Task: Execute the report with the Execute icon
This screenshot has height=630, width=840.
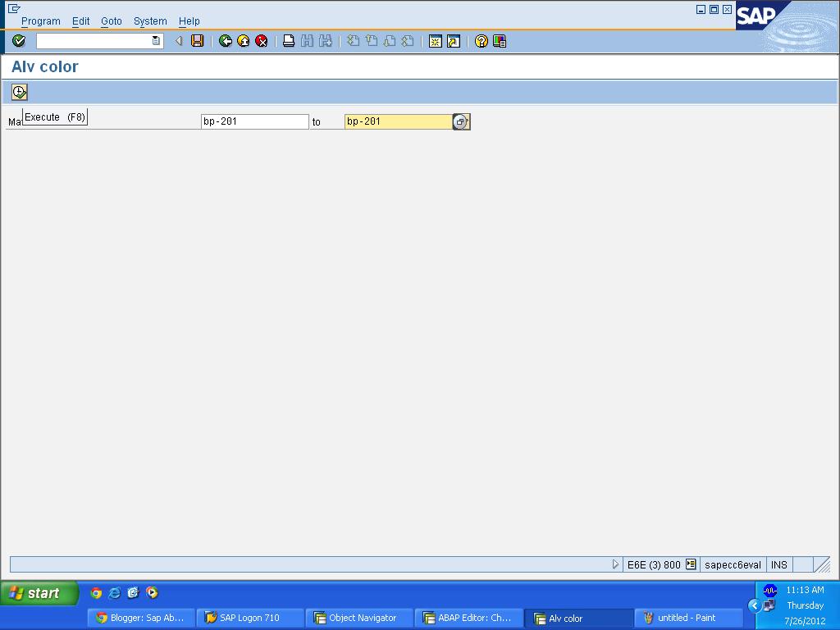Action: (18, 92)
